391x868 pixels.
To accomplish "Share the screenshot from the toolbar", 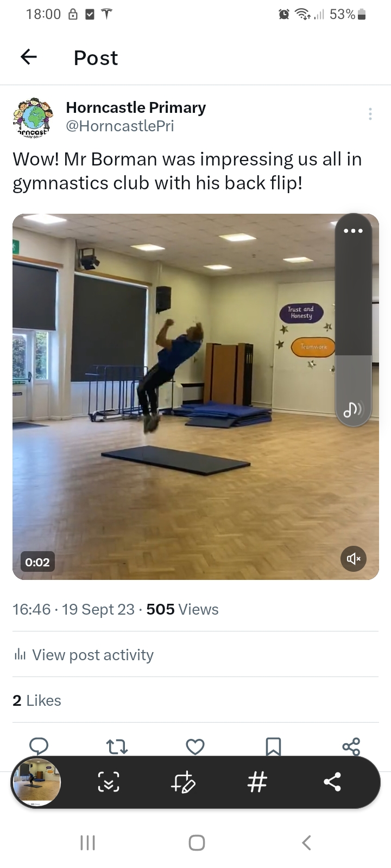I will 332,782.
